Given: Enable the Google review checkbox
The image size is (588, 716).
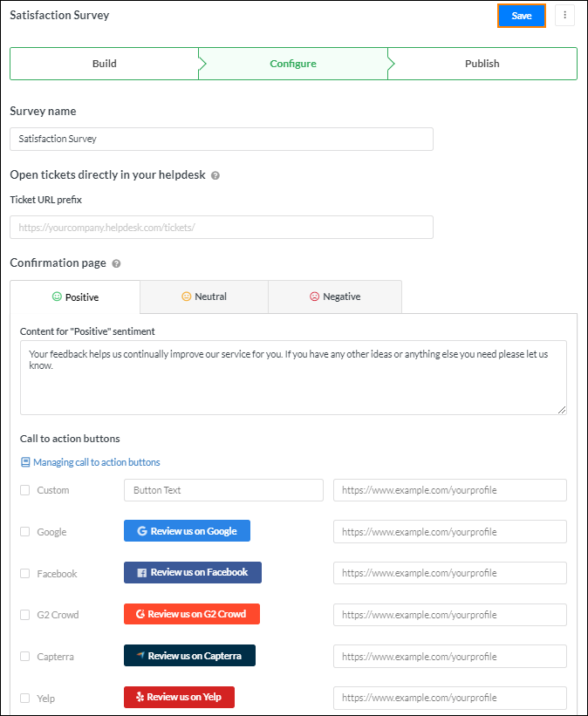Looking at the screenshot, I should coord(25,531).
